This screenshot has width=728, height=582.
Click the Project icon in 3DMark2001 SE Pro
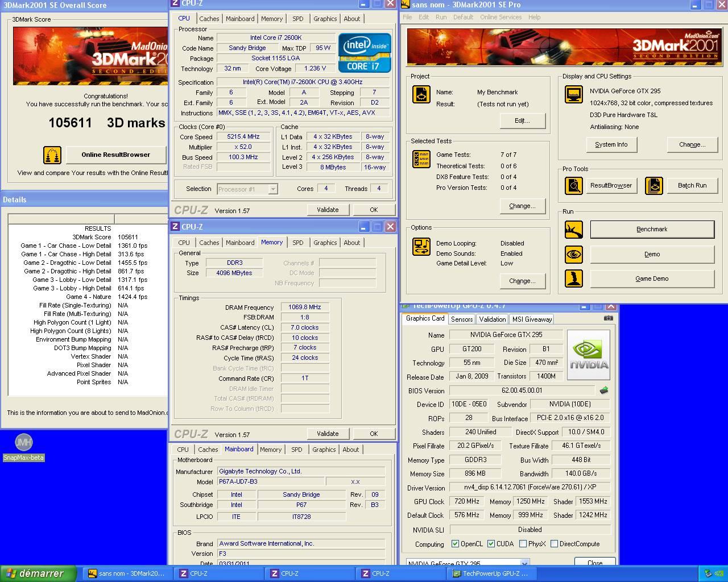click(x=421, y=94)
